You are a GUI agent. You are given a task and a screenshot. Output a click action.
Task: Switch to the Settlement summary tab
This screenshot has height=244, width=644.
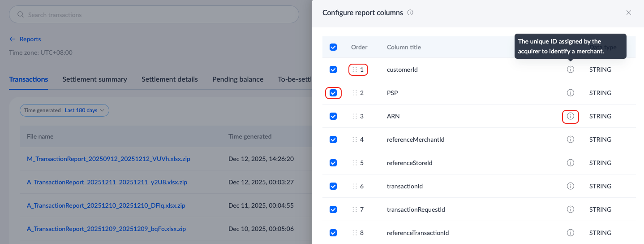coord(94,79)
